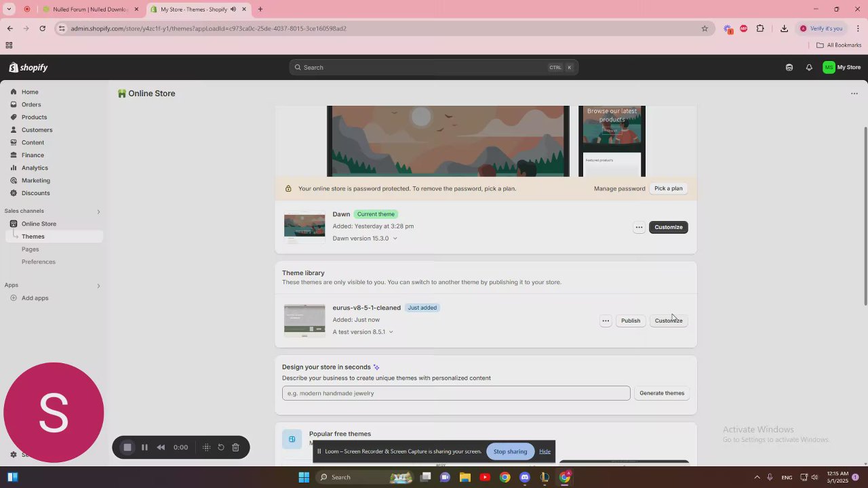Click the Pick a plan button
The width and height of the screenshot is (868, 488).
[669, 188]
